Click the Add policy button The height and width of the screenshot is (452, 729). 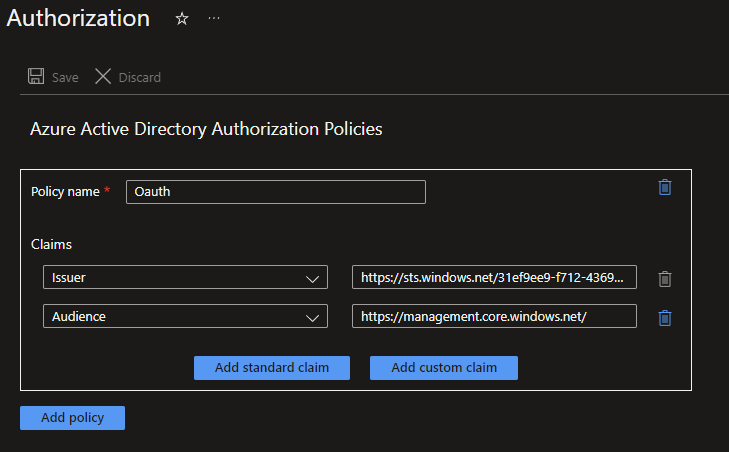72,418
